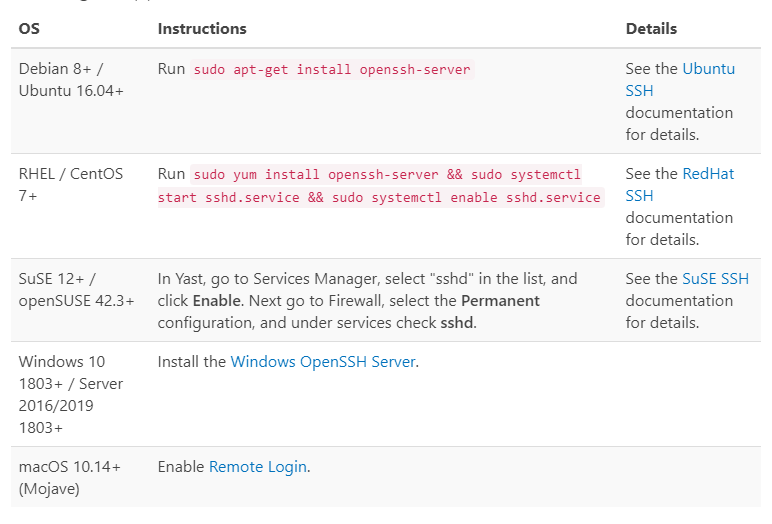Click 'Install the' text in Windows row
The image size is (772, 524).
[x=191, y=362]
